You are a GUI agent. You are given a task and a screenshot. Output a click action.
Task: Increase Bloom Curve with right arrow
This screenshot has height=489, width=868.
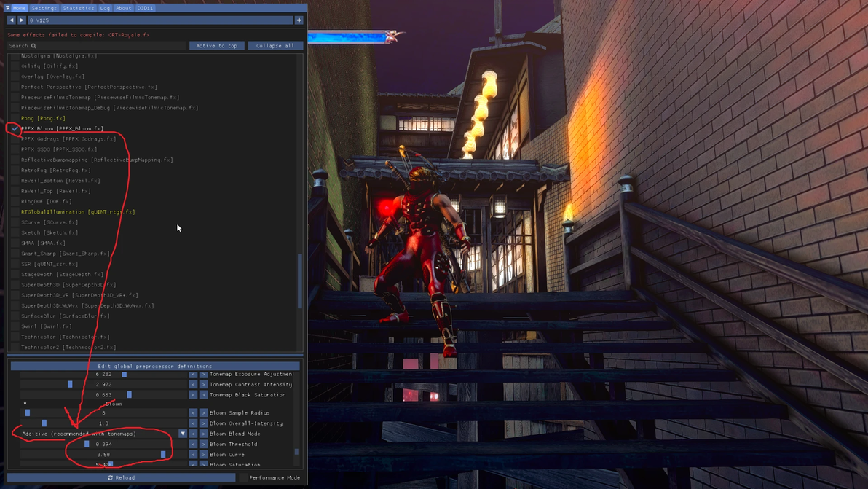[204, 455]
